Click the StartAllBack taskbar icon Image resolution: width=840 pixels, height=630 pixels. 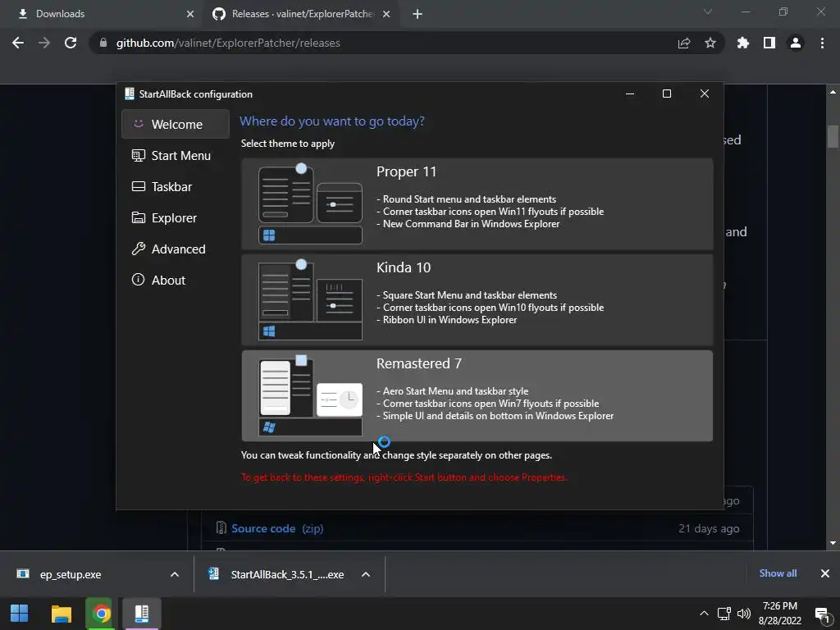click(x=141, y=614)
